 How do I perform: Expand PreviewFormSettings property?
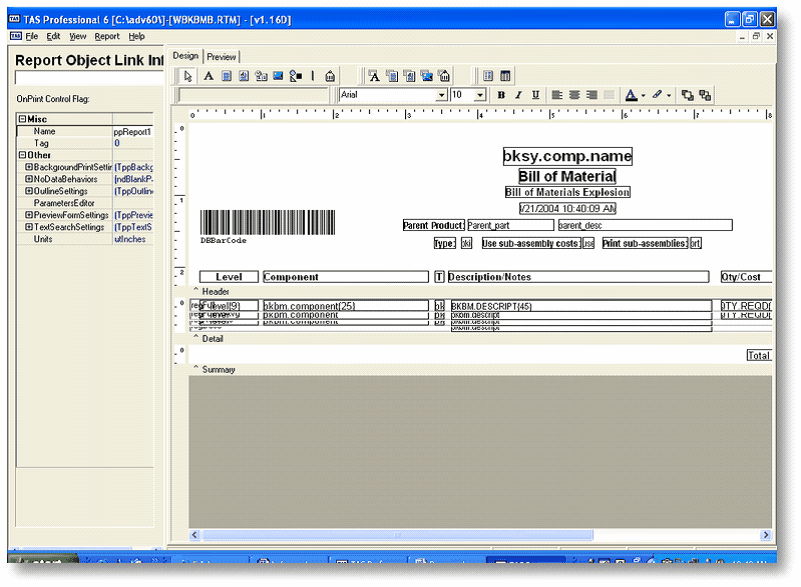tap(29, 215)
